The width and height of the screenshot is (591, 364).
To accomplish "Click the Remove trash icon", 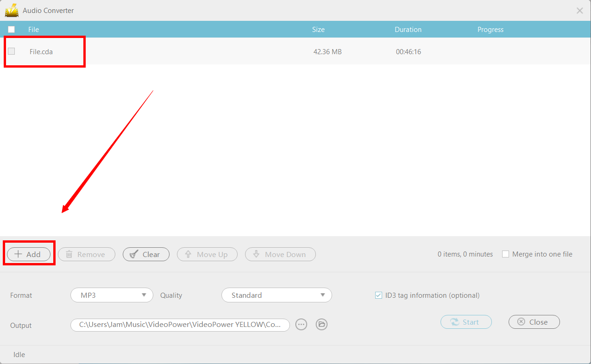I will coord(70,254).
